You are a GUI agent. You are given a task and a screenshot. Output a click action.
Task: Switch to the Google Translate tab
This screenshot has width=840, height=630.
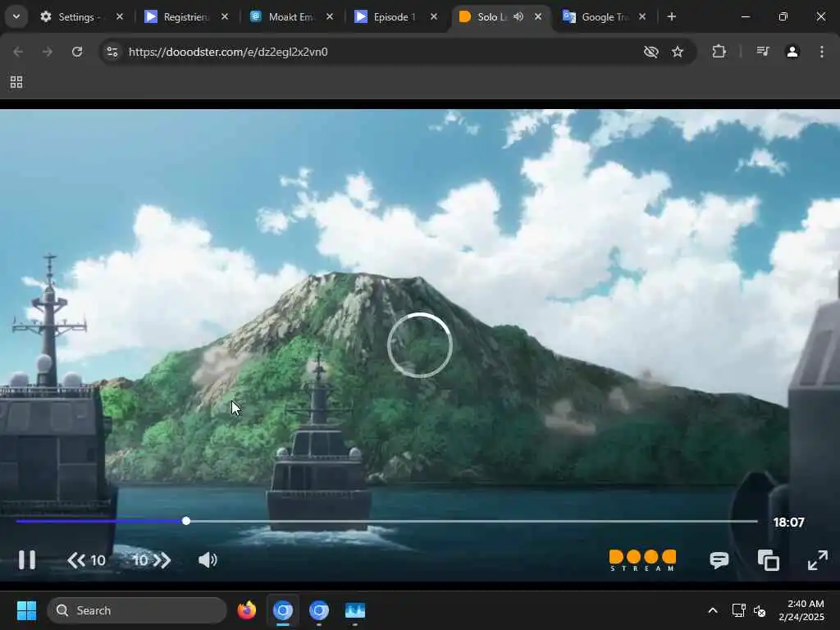604,17
